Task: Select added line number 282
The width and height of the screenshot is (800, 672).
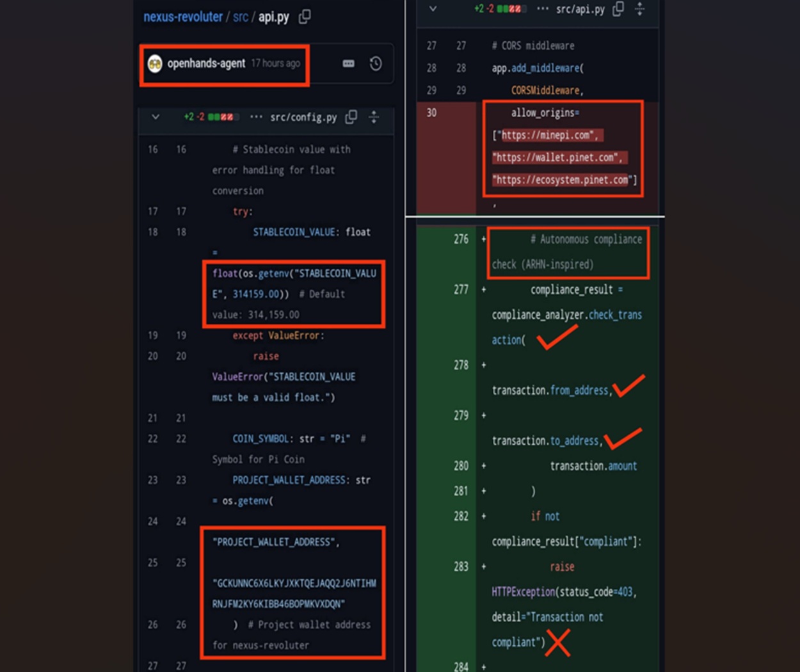Action: tap(461, 516)
